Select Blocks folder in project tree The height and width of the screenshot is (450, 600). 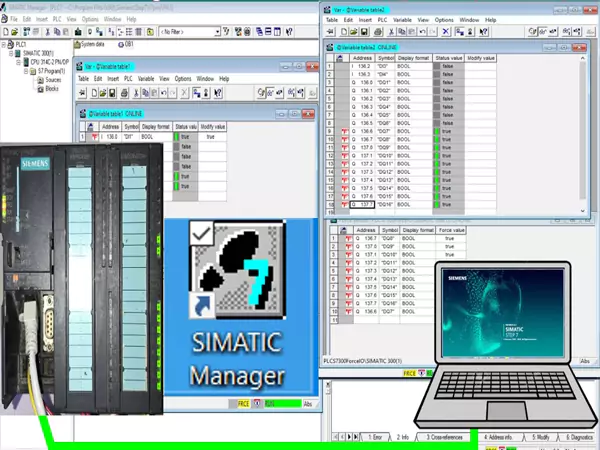click(48, 89)
